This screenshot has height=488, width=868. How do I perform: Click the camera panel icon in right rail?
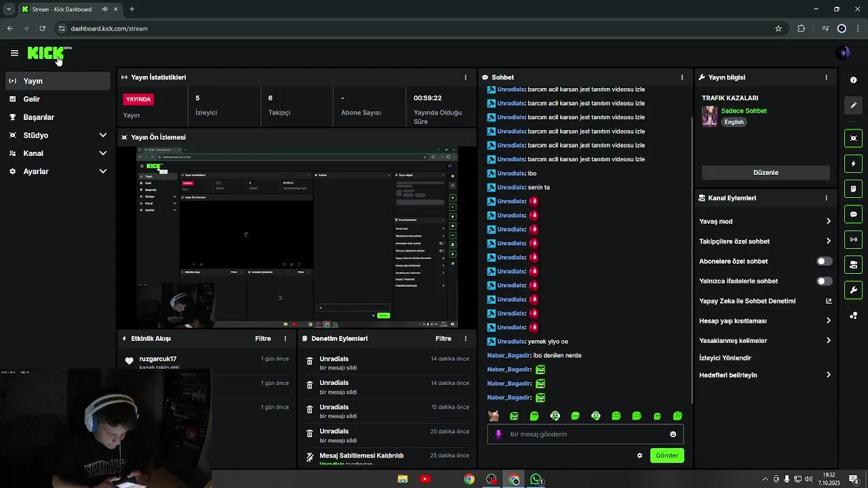[853, 264]
